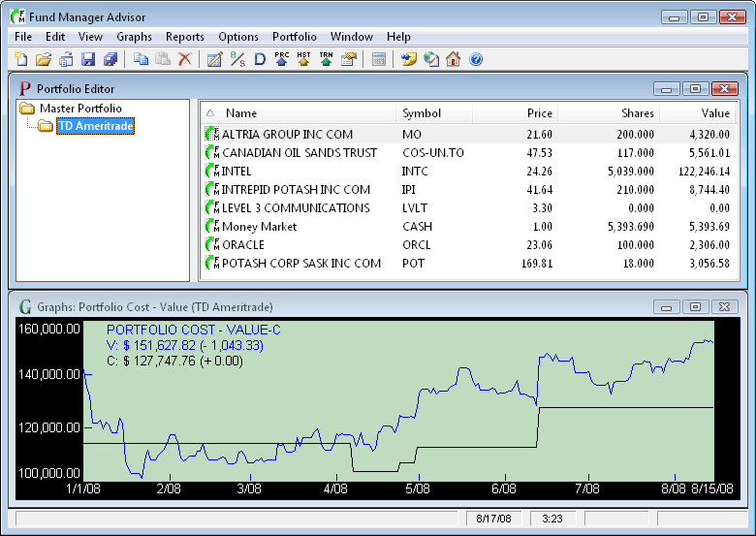Click the red X Delete icon
Image resolution: width=756 pixels, height=536 pixels.
tap(185, 59)
